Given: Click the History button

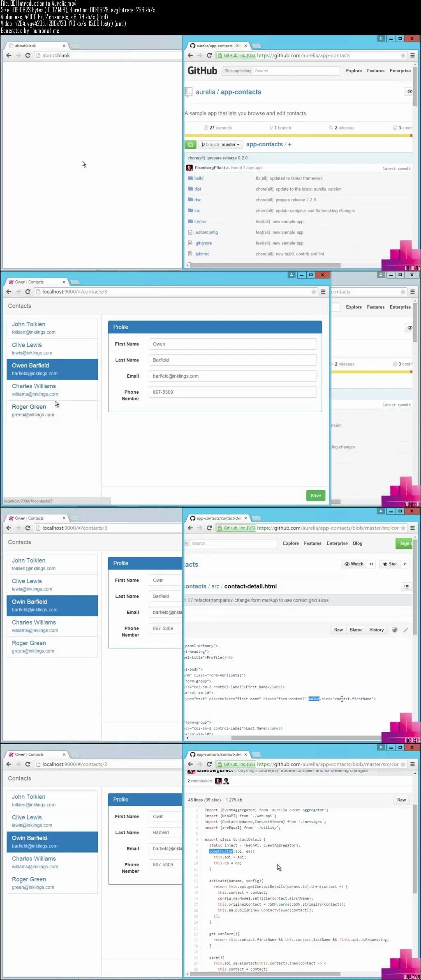Looking at the screenshot, I should point(377,630).
